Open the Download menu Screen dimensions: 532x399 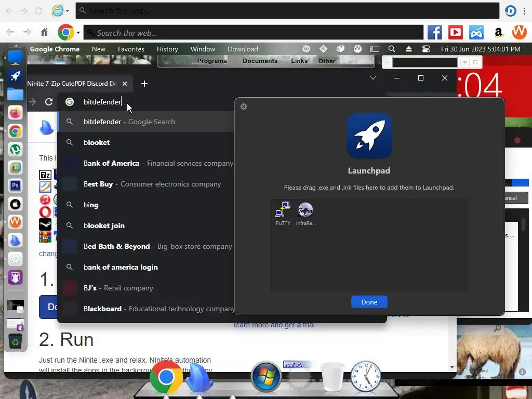coord(243,49)
